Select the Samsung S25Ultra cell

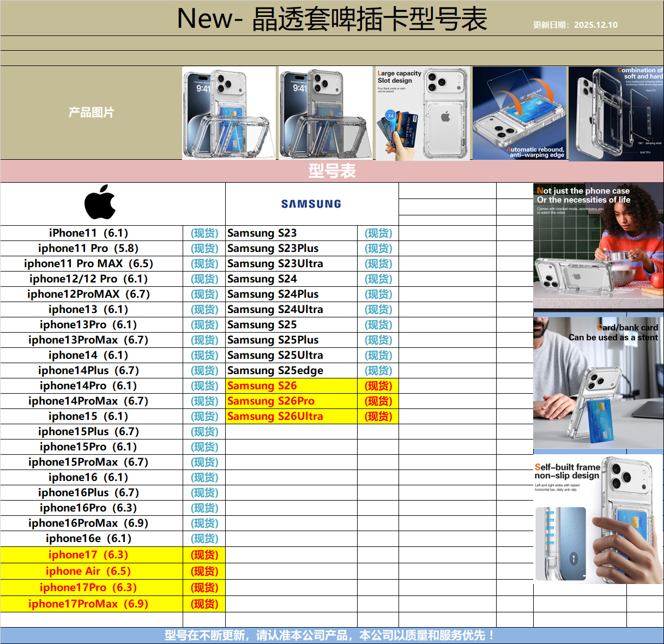coord(292,355)
